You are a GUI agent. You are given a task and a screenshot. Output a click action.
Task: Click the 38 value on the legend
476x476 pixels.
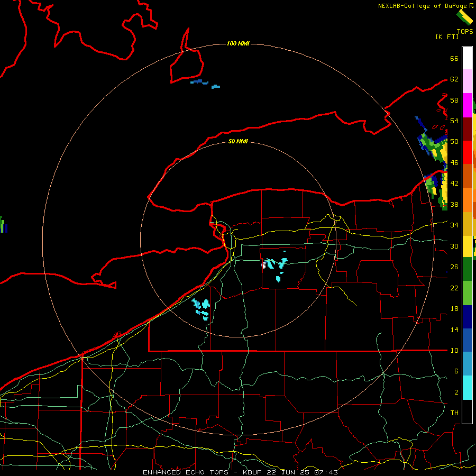pyautogui.click(x=454, y=204)
